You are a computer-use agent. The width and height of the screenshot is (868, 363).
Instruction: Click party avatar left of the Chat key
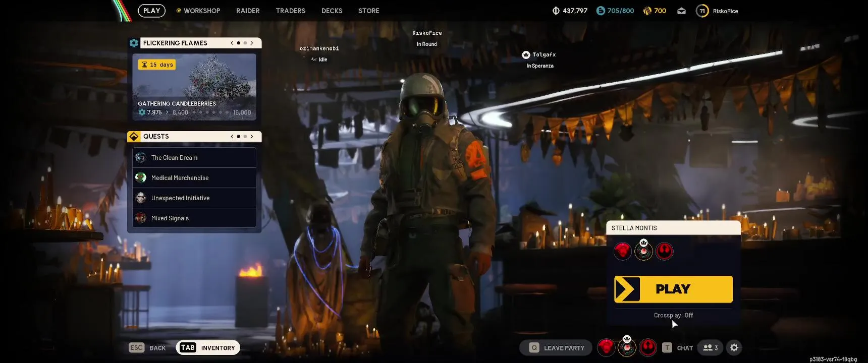[648, 347]
